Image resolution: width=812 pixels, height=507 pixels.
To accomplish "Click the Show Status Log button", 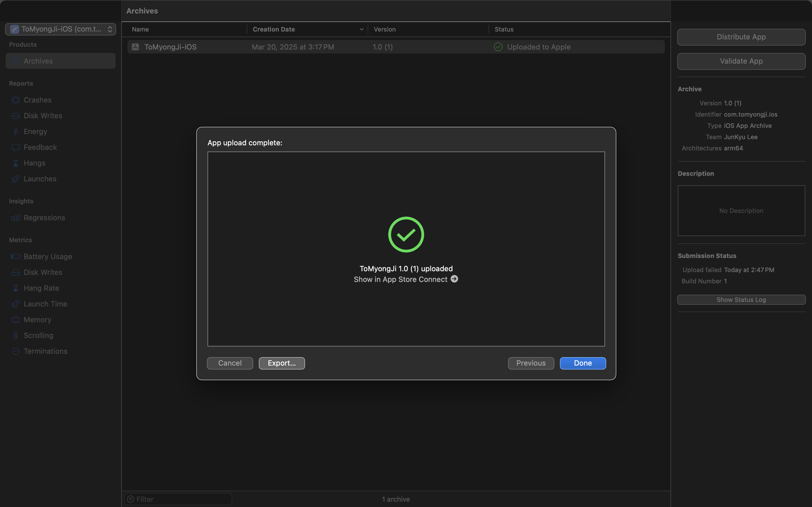I will [741, 300].
